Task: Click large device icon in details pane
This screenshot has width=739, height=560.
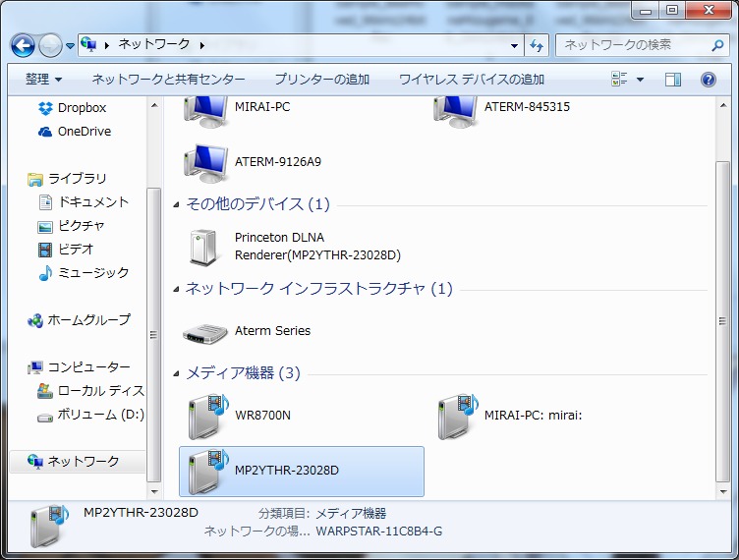Action: (48, 527)
